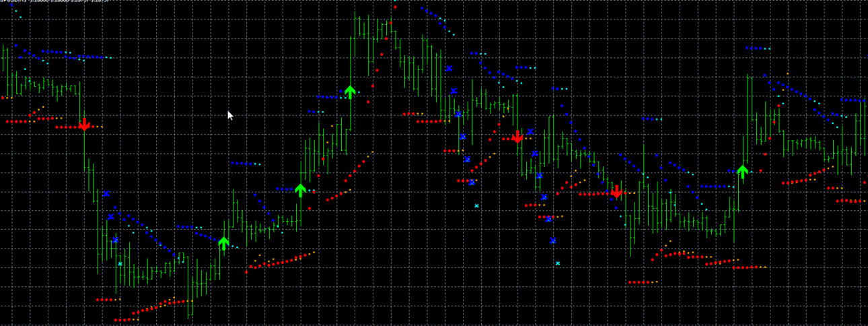868x326 pixels.
Task: Click the green up arrow at the chart's highest rally
Action: coord(350,92)
